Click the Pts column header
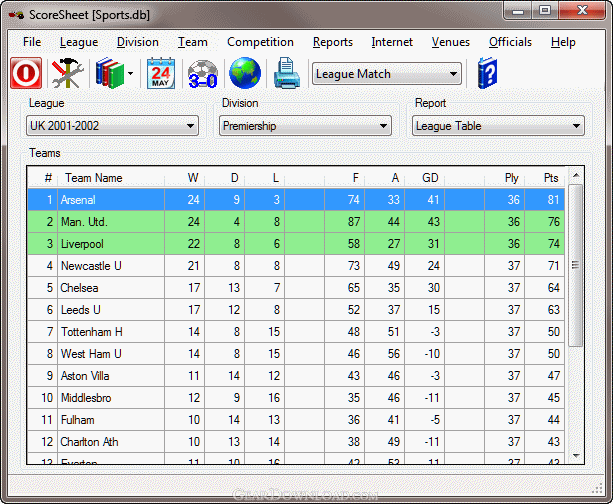Viewport: 613px width, 504px height. coord(544,178)
